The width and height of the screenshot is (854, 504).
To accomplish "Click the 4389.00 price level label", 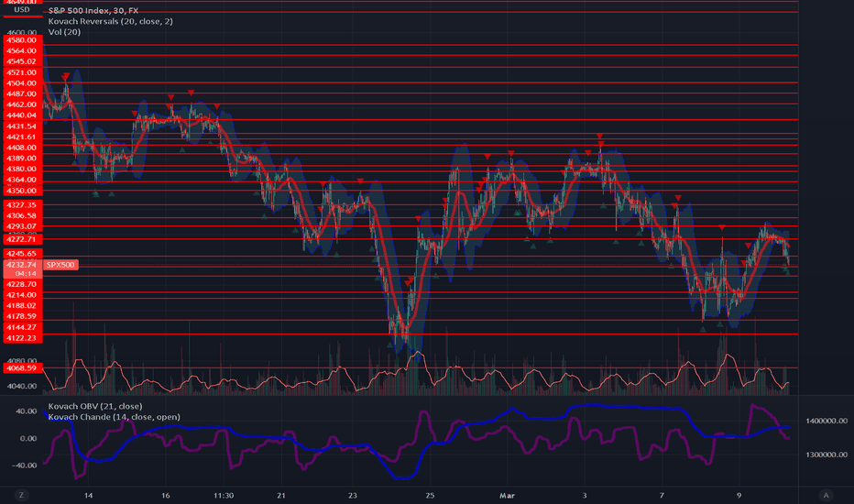I will (22, 159).
